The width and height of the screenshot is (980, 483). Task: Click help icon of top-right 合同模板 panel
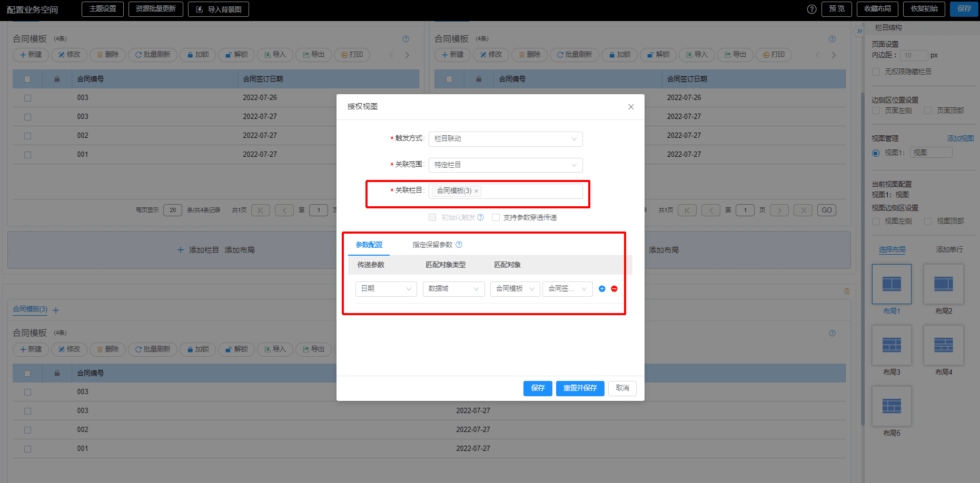832,39
